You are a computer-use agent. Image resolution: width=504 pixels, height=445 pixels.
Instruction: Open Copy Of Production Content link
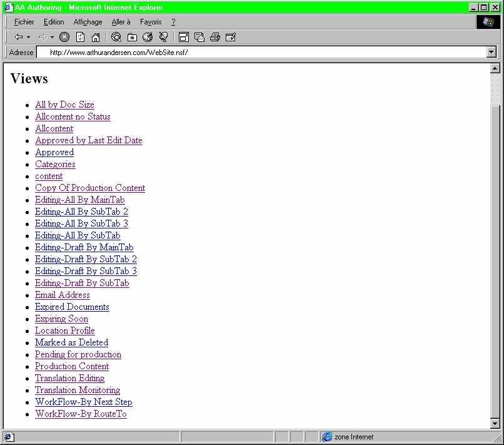tap(90, 188)
